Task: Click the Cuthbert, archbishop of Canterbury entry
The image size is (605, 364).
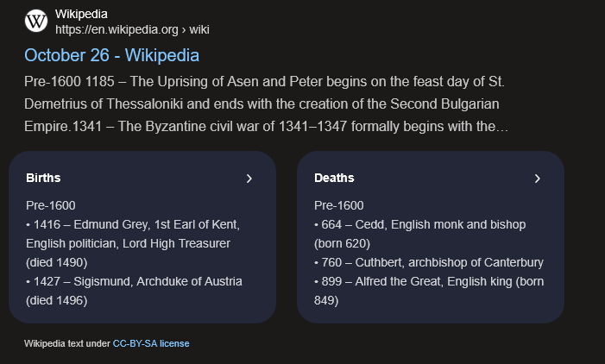Action: (x=432, y=262)
